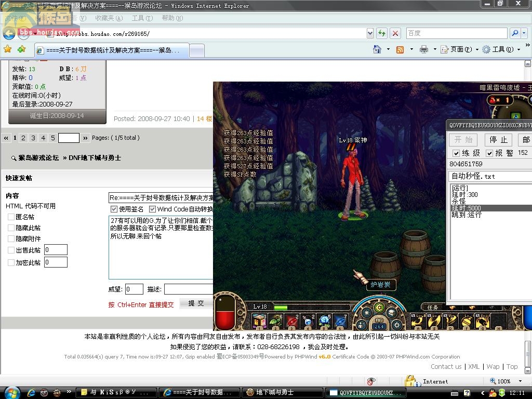Expand the Home button dropdown arrow
Screen dimensions: 532x399
coord(388,49)
